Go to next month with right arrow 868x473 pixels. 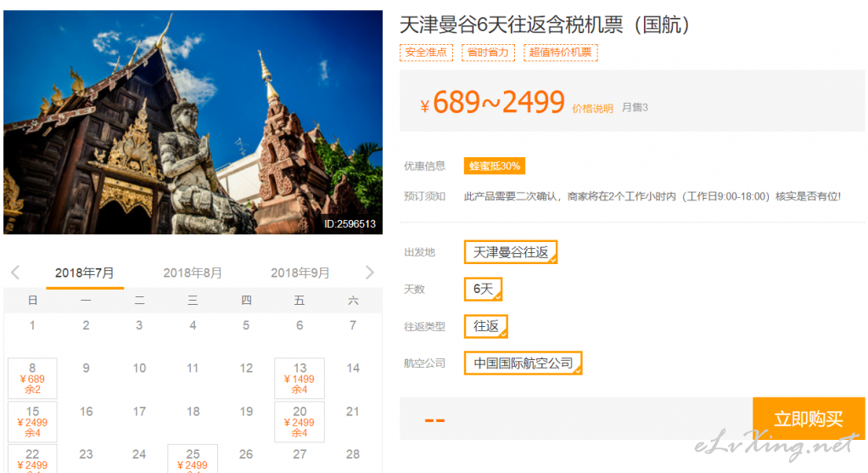pyautogui.click(x=370, y=273)
